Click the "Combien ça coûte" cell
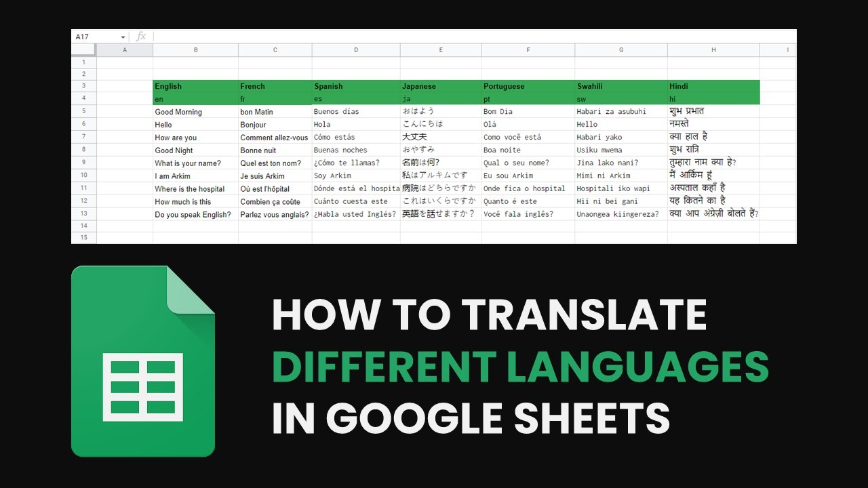The width and height of the screenshot is (868, 488). 275,202
